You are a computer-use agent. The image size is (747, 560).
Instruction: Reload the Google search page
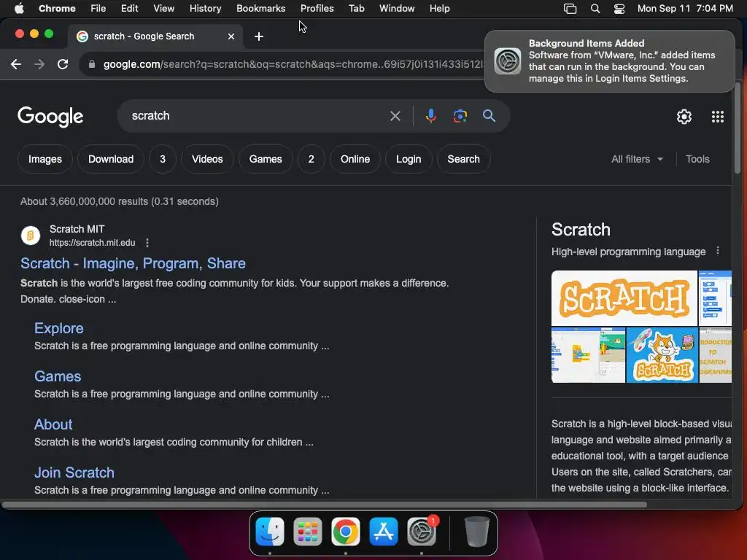click(x=63, y=64)
